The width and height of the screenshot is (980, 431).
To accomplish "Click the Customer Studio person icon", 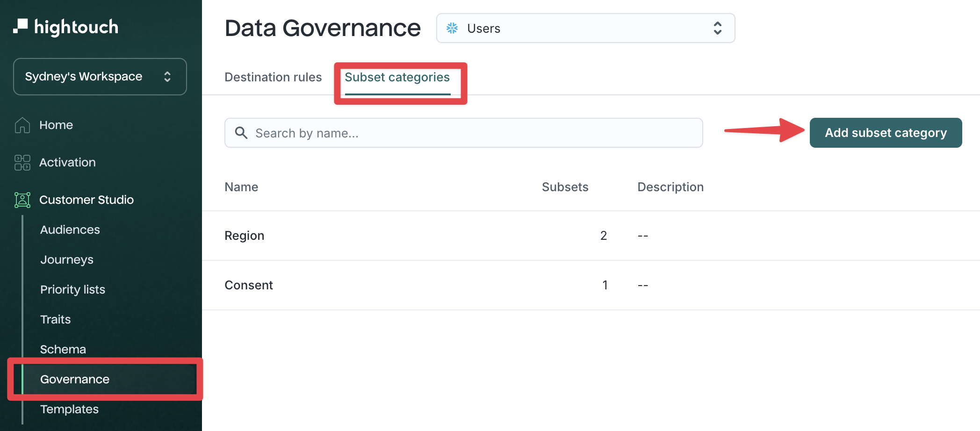I will tap(22, 200).
